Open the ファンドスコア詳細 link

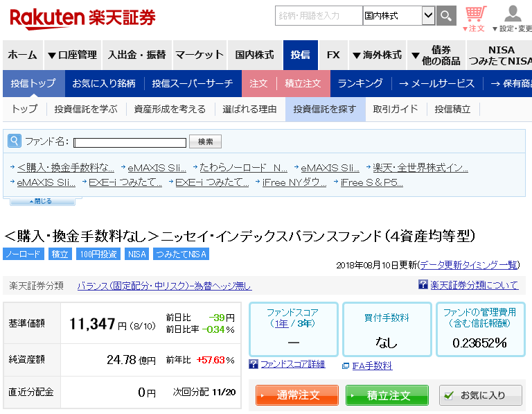click(x=293, y=364)
